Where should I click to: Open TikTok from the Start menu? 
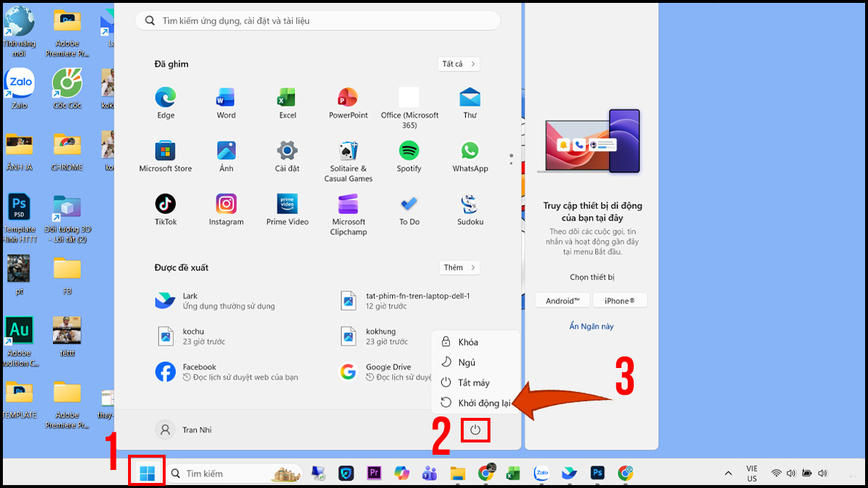[166, 205]
